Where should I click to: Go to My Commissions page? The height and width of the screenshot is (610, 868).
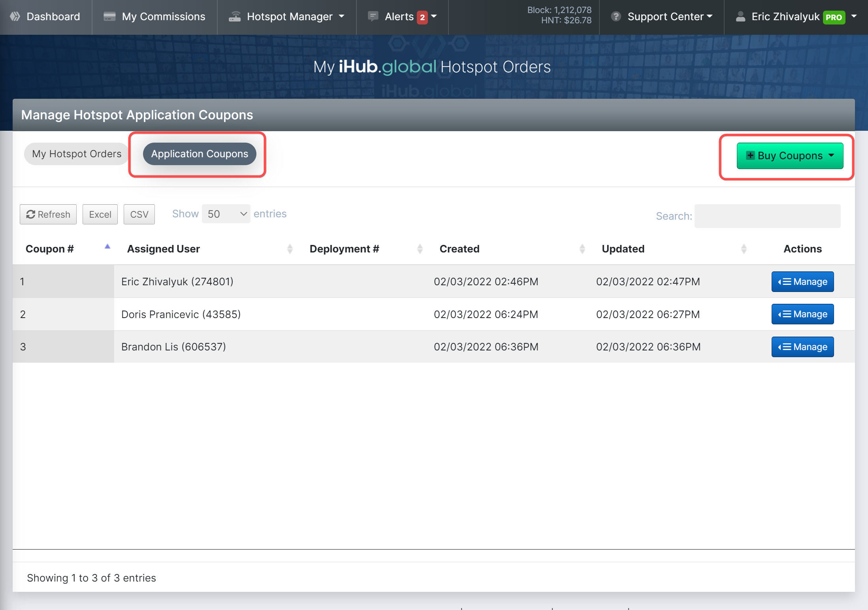(154, 17)
